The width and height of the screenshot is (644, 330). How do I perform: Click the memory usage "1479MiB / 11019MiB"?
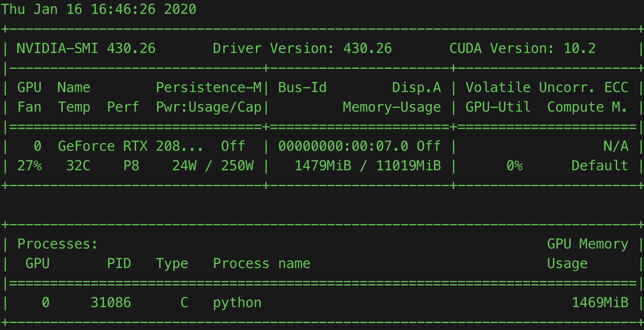pos(368,165)
